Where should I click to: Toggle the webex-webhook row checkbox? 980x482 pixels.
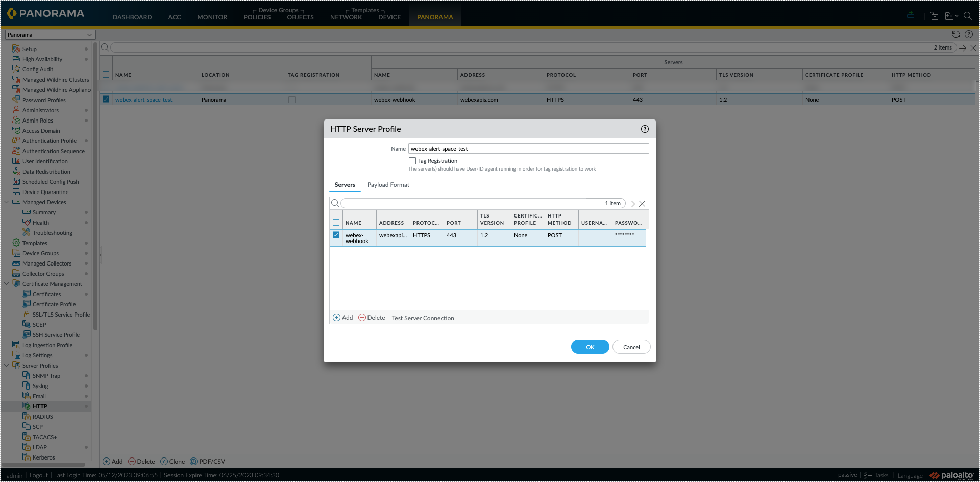tap(336, 235)
